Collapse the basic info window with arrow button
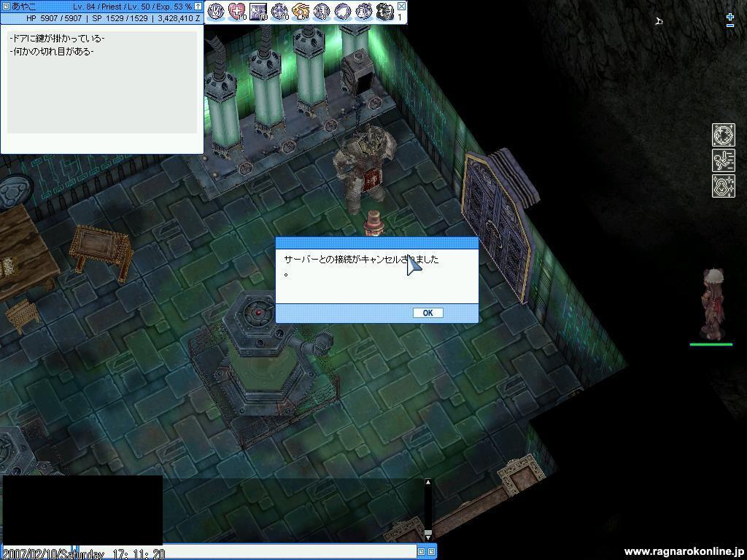This screenshot has width=747, height=560. click(198, 6)
